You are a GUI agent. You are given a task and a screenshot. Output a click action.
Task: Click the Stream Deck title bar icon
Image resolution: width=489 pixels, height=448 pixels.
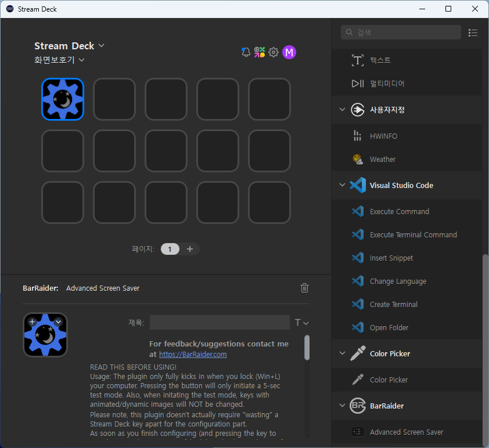(x=10, y=9)
